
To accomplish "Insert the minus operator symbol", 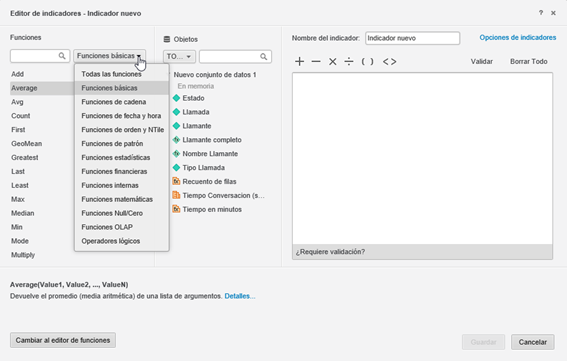I will tap(316, 61).
